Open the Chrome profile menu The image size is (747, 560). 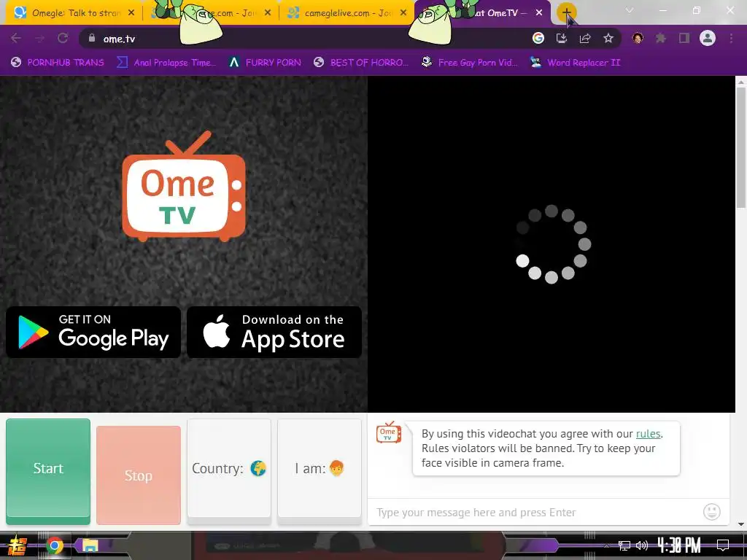click(708, 38)
